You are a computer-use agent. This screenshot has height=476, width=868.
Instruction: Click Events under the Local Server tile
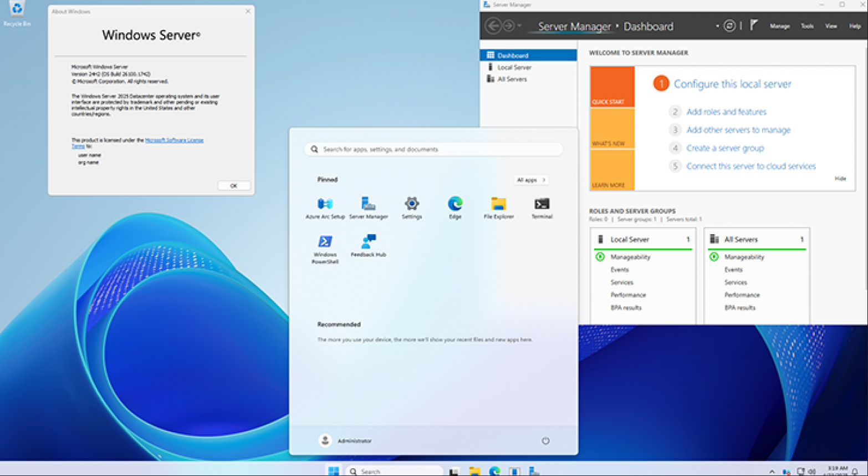coord(620,270)
